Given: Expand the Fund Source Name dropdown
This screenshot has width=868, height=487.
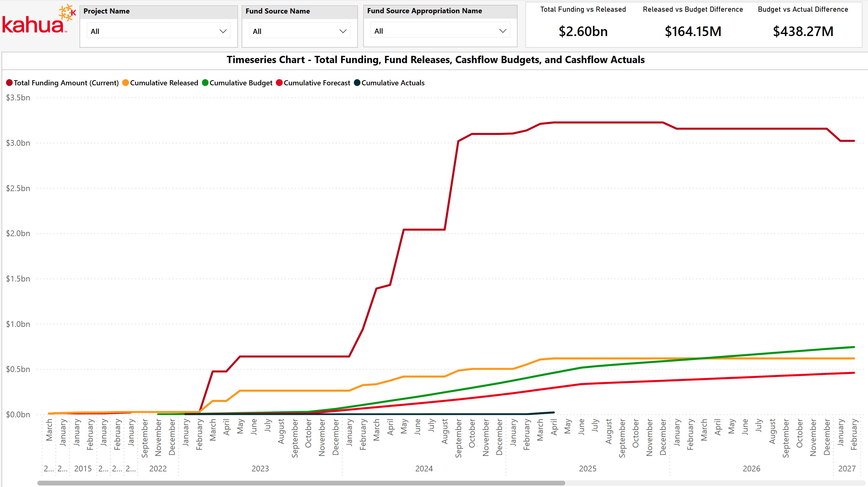Looking at the screenshot, I should point(299,31).
